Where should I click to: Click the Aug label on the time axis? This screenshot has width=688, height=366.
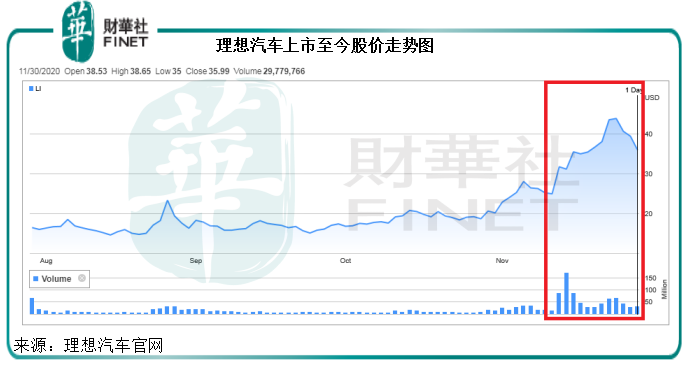point(46,261)
